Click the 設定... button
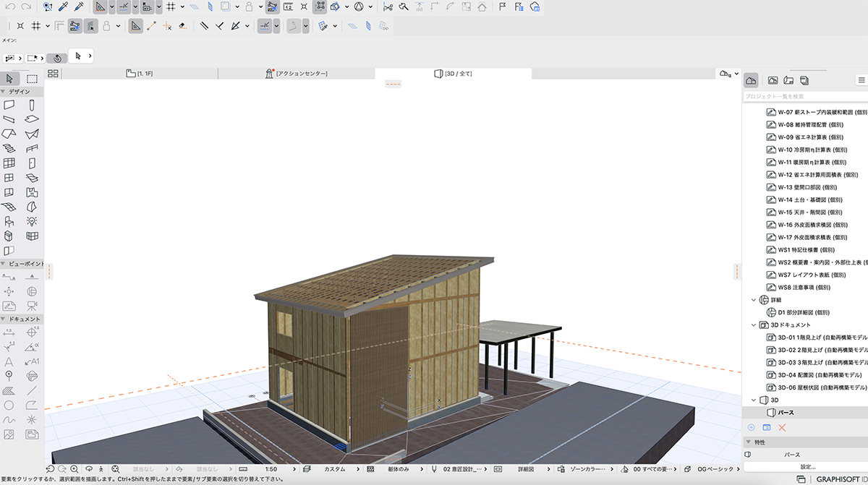This screenshot has height=485, width=868. click(x=807, y=467)
